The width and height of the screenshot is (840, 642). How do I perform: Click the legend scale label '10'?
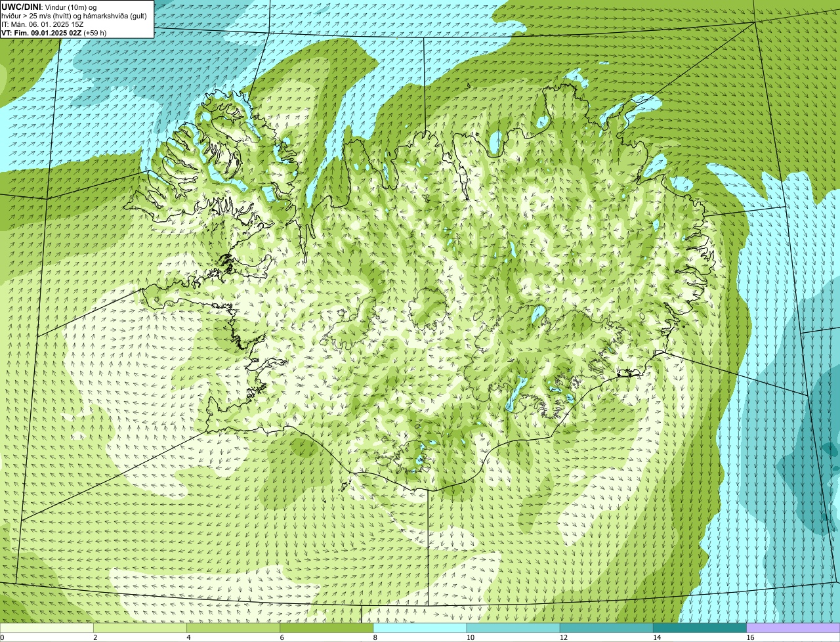471,637
